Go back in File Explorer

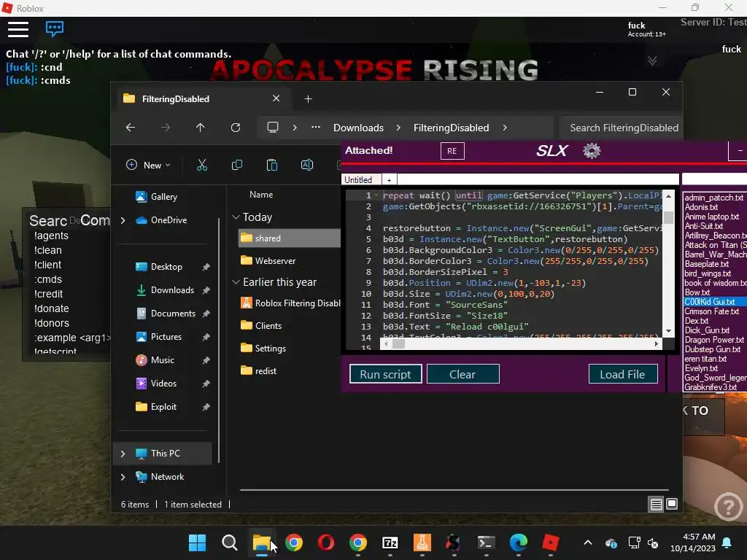[x=131, y=128]
